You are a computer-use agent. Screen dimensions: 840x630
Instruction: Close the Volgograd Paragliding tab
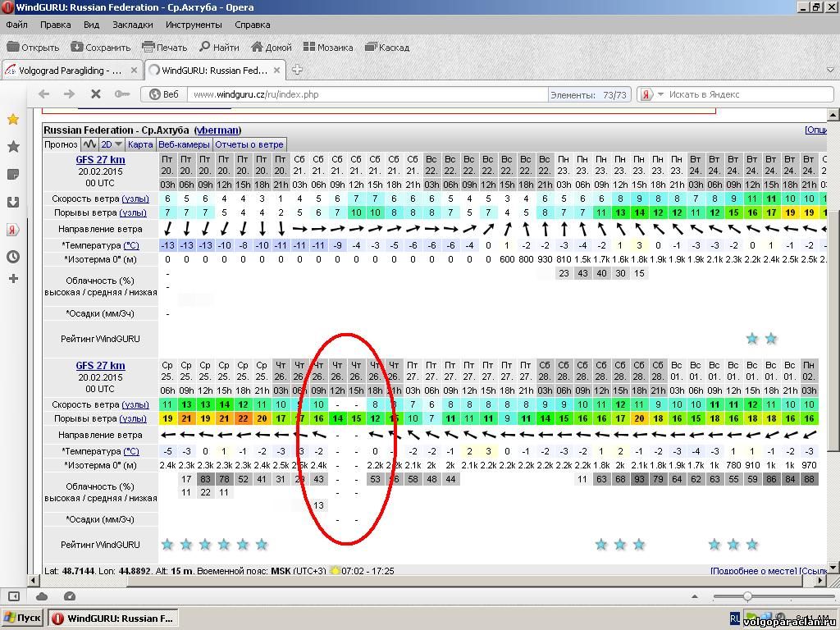(x=134, y=71)
